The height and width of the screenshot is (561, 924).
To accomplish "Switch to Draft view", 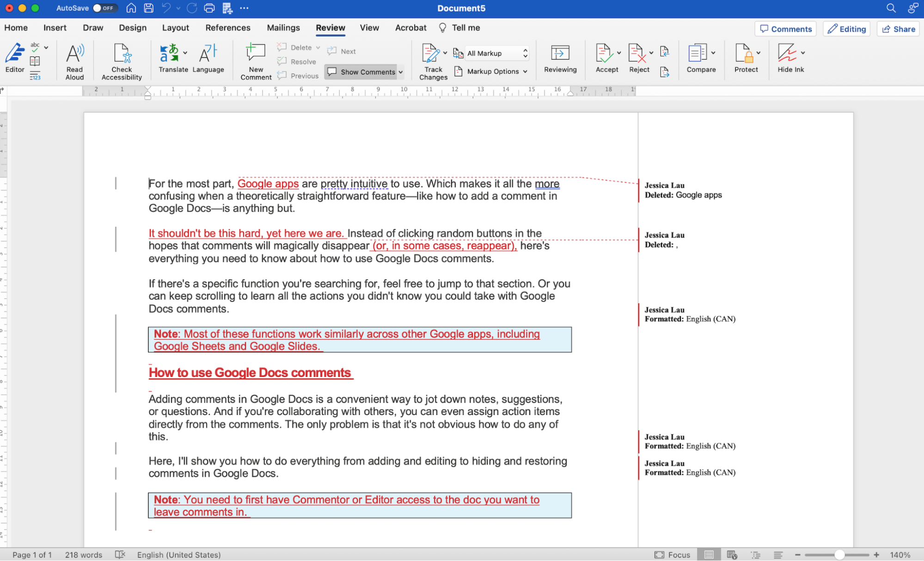I will click(x=778, y=555).
